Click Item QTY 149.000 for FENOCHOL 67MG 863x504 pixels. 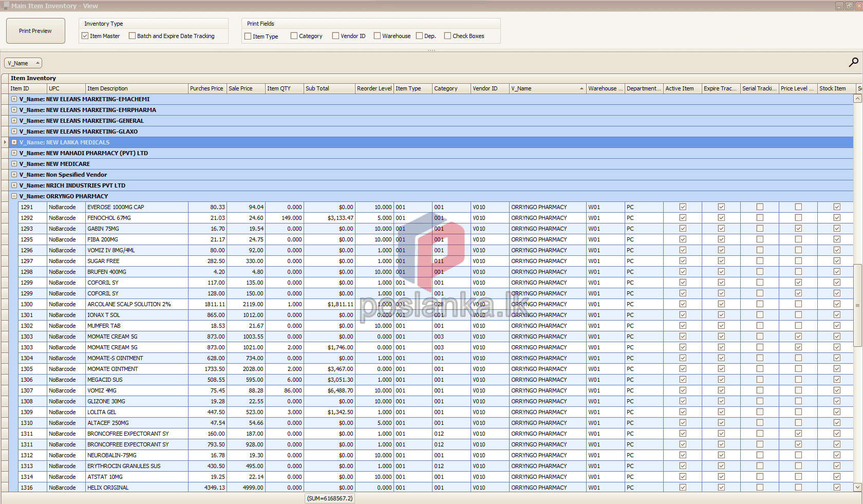coord(285,218)
